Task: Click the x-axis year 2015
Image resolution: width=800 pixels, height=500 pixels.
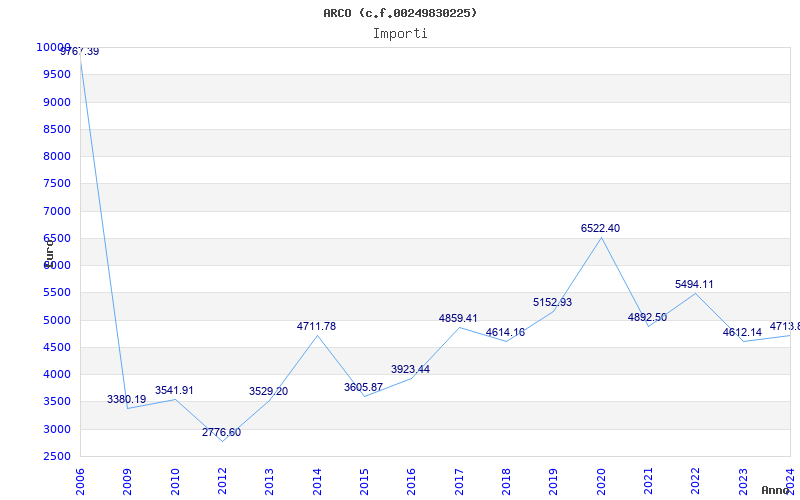Action: (364, 482)
